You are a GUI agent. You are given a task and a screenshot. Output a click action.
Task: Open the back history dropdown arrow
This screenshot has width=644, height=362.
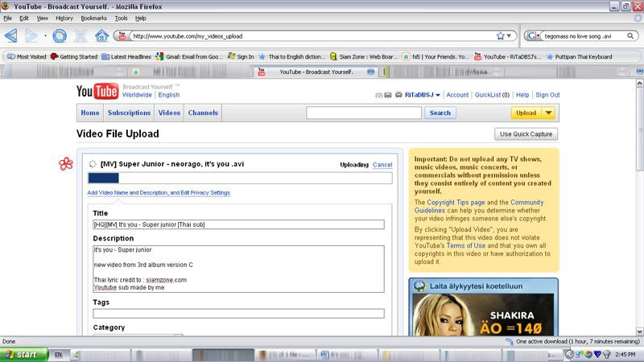(x=45, y=36)
